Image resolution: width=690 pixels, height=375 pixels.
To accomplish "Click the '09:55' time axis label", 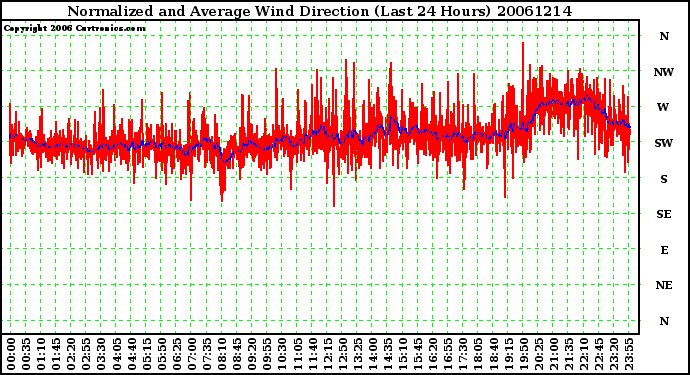I will [268, 354].
